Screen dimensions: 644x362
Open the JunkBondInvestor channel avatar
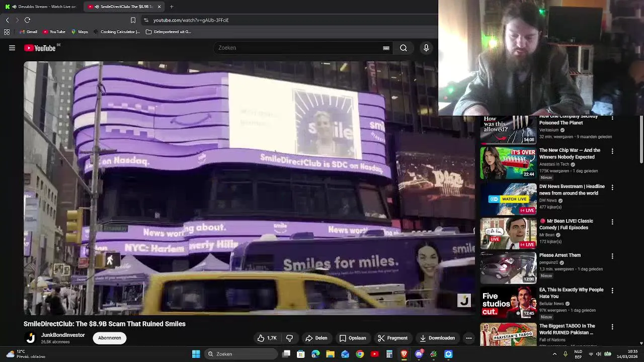pos(31,338)
